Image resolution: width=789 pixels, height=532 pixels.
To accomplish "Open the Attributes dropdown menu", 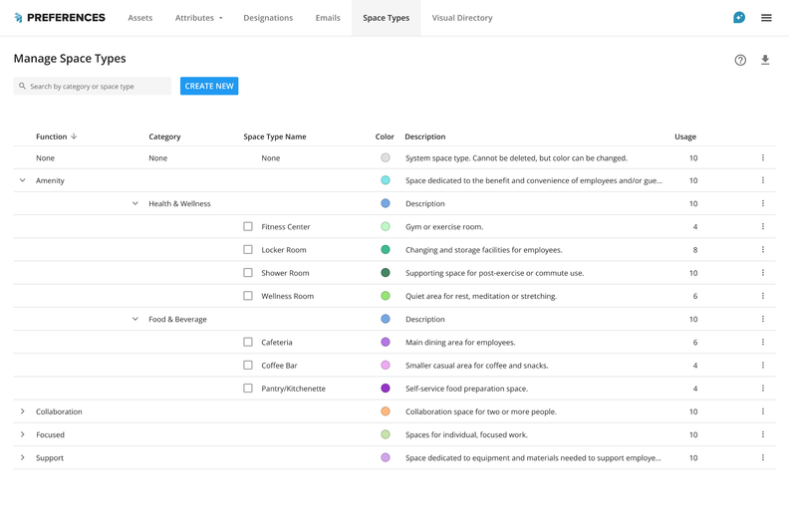I will 199,18.
